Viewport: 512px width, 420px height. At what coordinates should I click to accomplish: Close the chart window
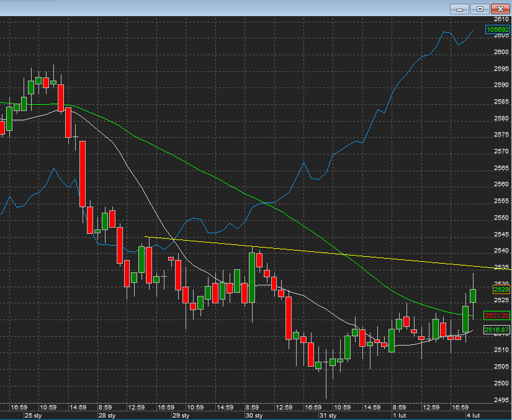(x=500, y=9)
